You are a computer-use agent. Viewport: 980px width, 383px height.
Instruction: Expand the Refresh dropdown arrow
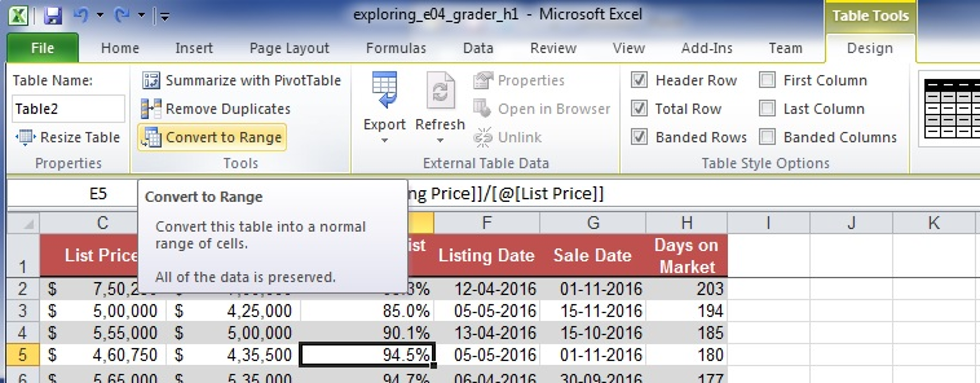440,140
